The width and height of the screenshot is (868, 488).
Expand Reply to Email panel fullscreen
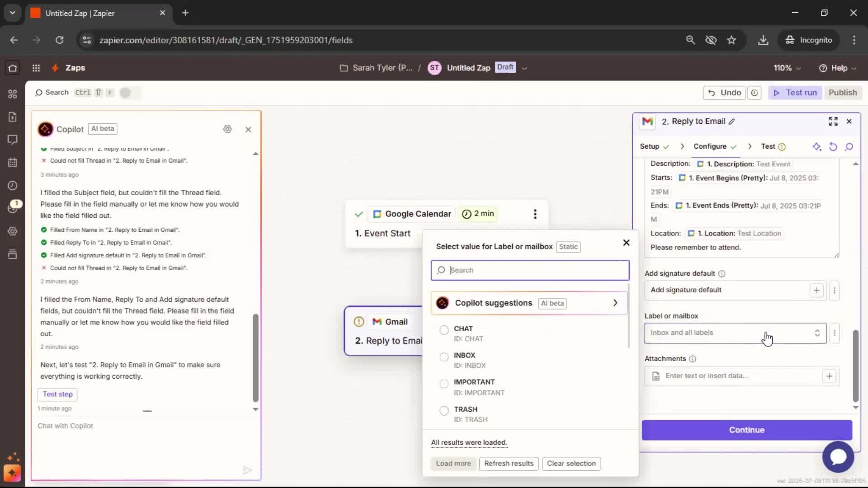[x=833, y=122]
